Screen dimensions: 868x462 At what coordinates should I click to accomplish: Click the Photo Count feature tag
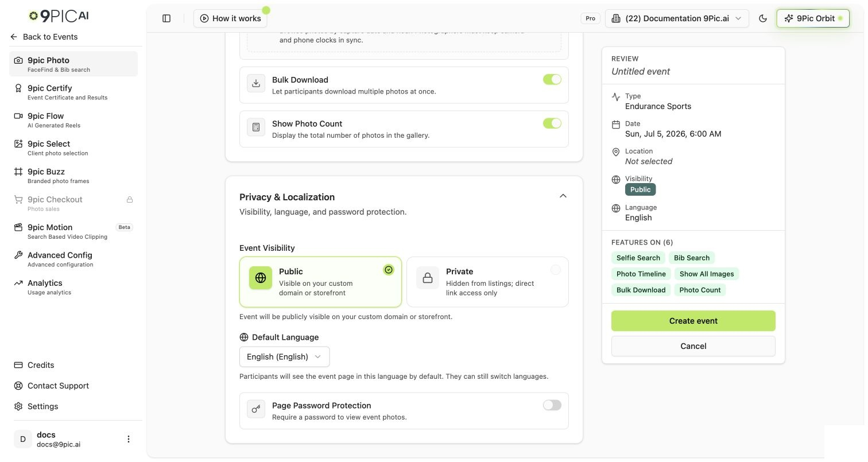click(700, 290)
